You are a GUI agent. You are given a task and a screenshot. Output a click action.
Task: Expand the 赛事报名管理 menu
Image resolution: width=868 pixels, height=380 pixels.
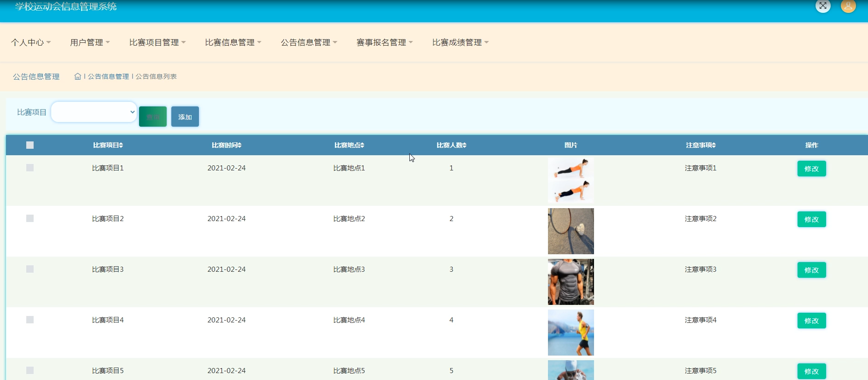pos(384,42)
